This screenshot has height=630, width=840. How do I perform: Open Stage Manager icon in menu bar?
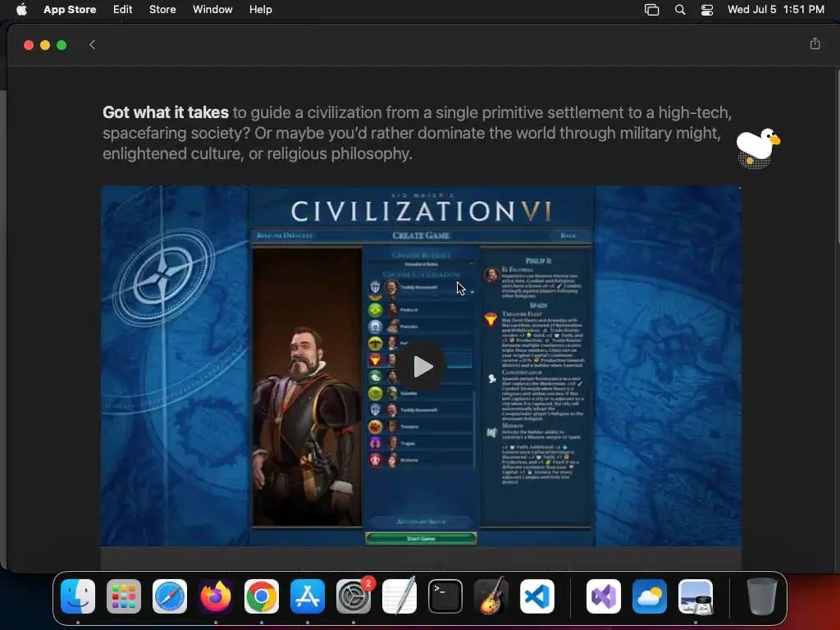point(651,10)
